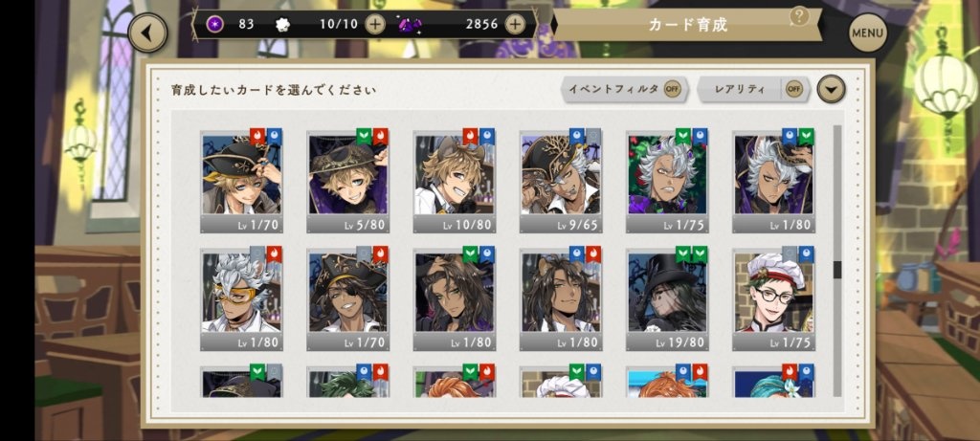Open the help question mark icon
This screenshot has width=980, height=441.
(799, 15)
